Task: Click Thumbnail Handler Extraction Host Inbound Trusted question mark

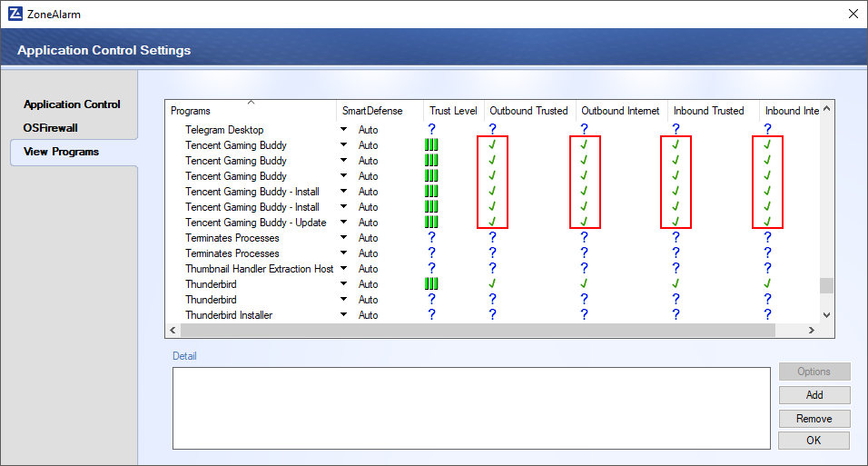Action: (676, 268)
